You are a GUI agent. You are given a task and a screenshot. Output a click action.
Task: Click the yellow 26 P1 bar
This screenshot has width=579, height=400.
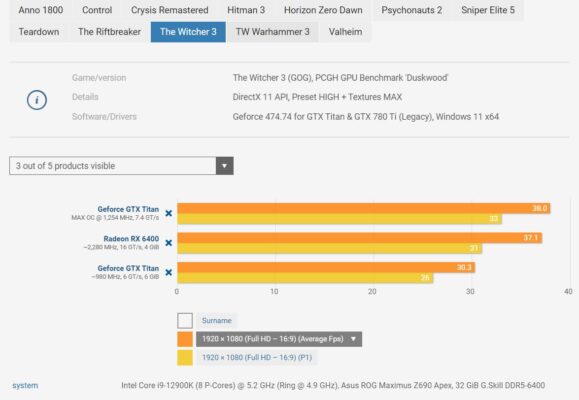[305, 278]
